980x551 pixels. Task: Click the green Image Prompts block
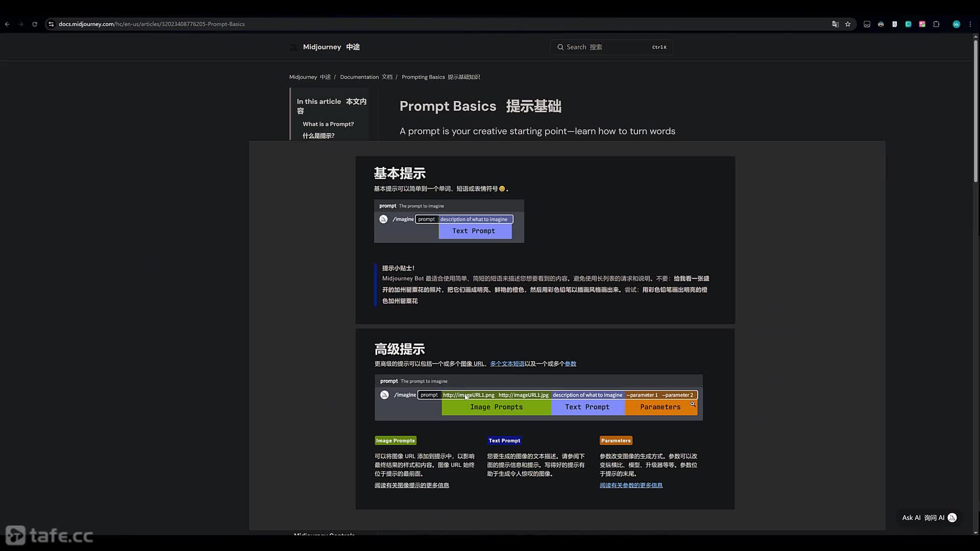(x=496, y=407)
